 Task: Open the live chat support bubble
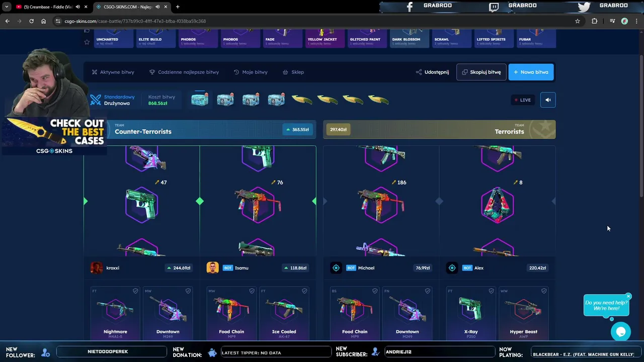[x=620, y=332]
